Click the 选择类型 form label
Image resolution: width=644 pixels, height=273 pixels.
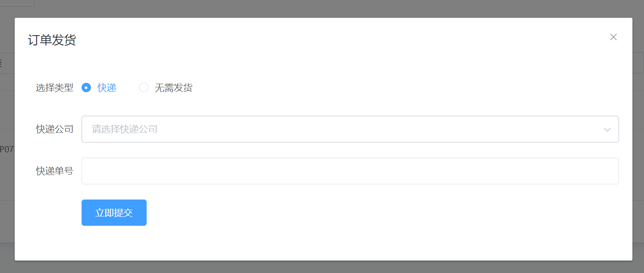[x=54, y=88]
